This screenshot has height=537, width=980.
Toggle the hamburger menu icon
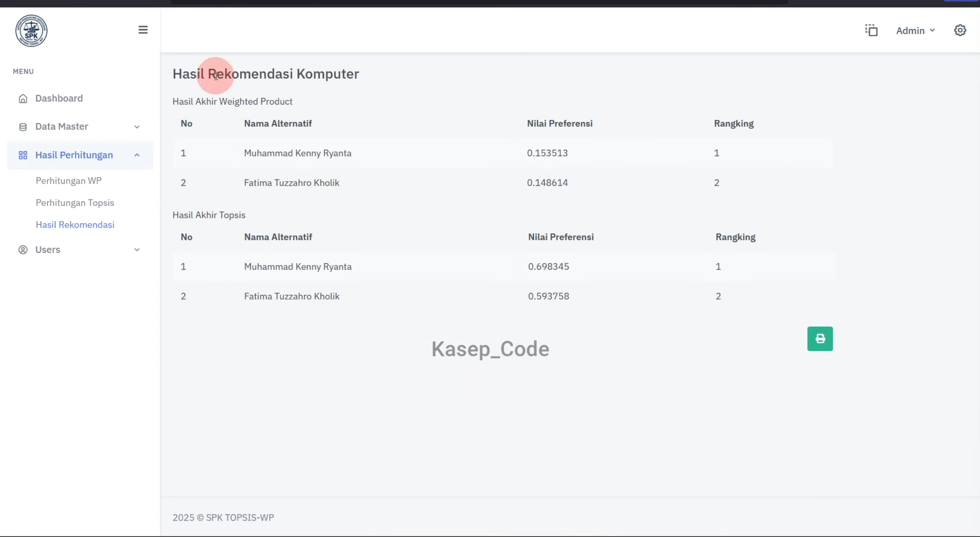coord(143,30)
